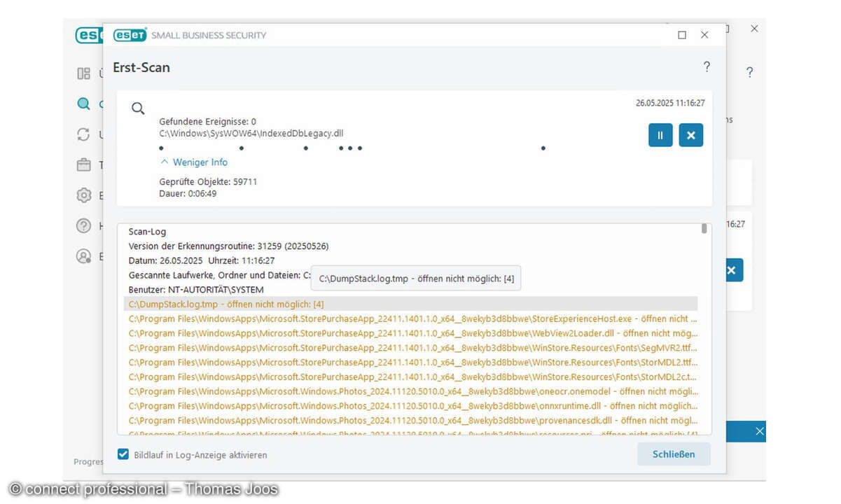Click the Scan-Log header line
The image size is (841, 504).
pos(147,232)
